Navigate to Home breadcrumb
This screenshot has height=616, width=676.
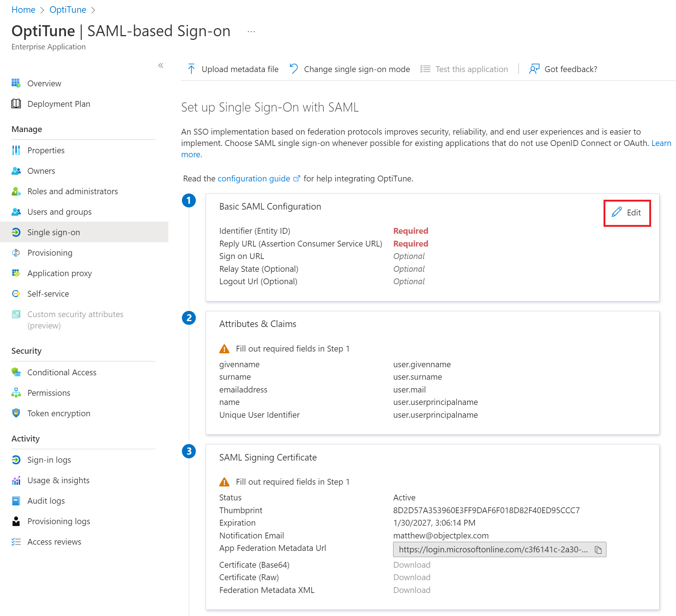pos(23,10)
